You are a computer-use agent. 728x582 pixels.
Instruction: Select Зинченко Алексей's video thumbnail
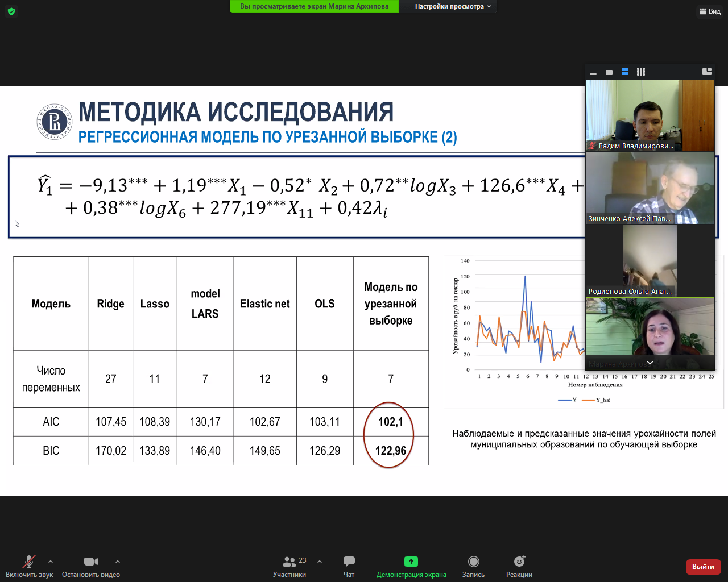650,188
